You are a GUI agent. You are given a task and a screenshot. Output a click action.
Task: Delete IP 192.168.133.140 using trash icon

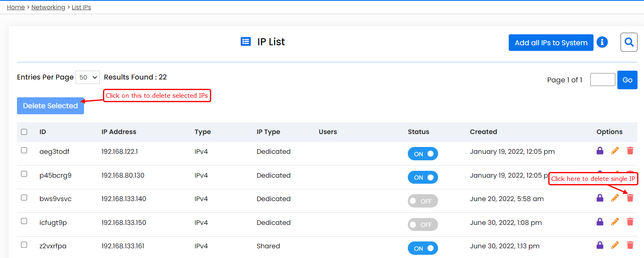click(x=630, y=198)
